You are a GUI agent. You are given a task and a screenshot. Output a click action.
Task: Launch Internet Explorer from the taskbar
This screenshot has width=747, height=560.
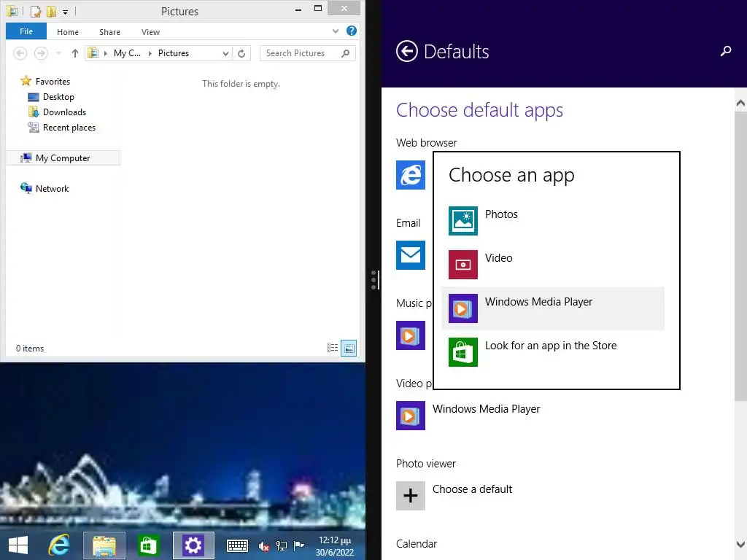tap(59, 545)
